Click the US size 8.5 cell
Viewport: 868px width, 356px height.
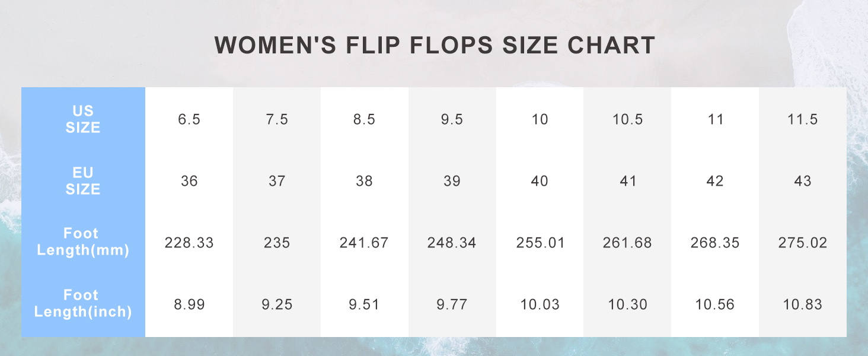pos(364,119)
